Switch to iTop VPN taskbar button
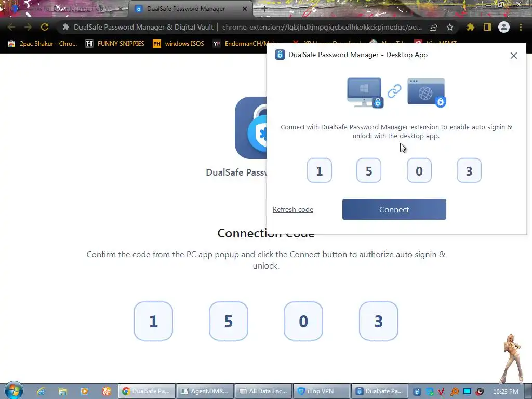532x399 pixels. (x=322, y=391)
